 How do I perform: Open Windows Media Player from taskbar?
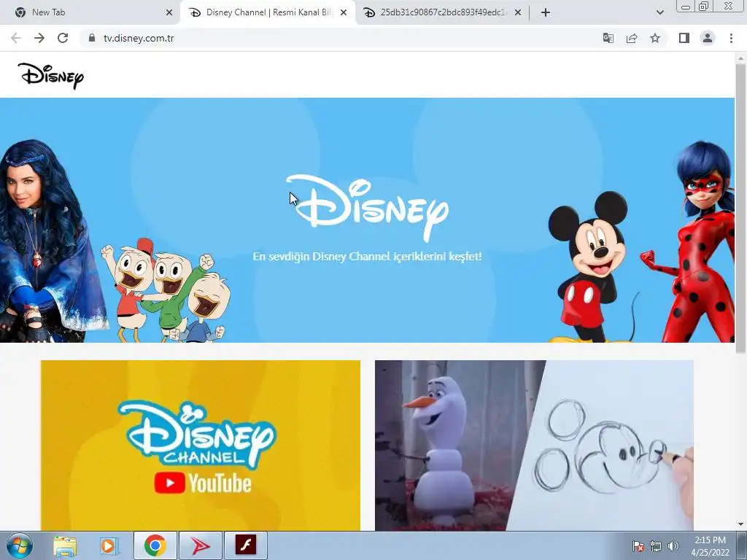109,545
